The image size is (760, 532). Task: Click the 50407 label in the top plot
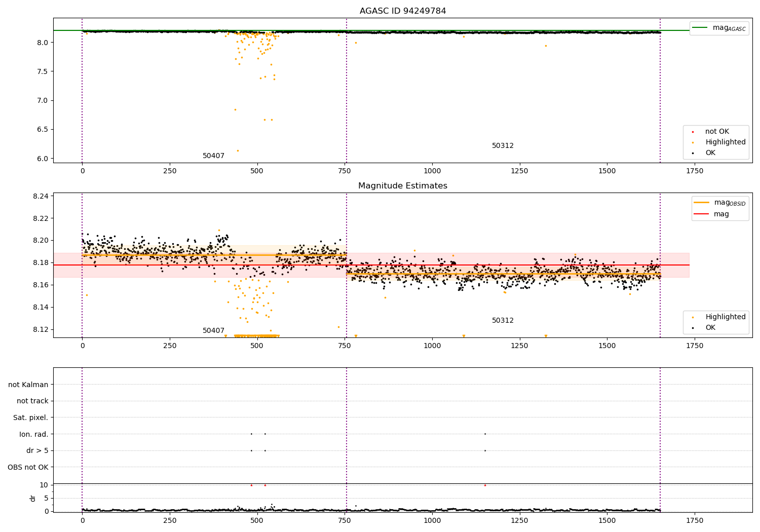tap(213, 156)
